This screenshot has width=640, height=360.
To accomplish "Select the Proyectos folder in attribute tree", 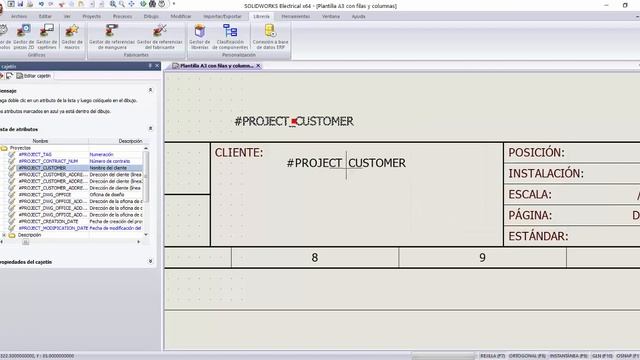I will click(x=20, y=148).
